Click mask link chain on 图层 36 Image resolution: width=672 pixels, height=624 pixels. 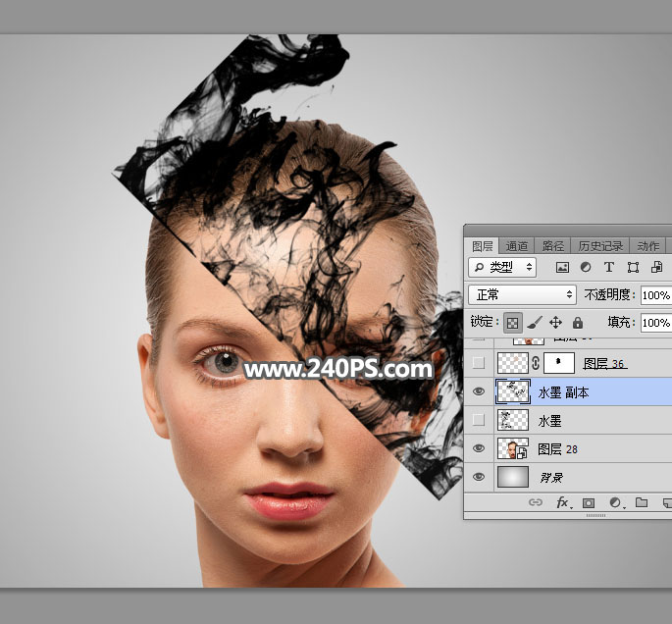coord(536,363)
